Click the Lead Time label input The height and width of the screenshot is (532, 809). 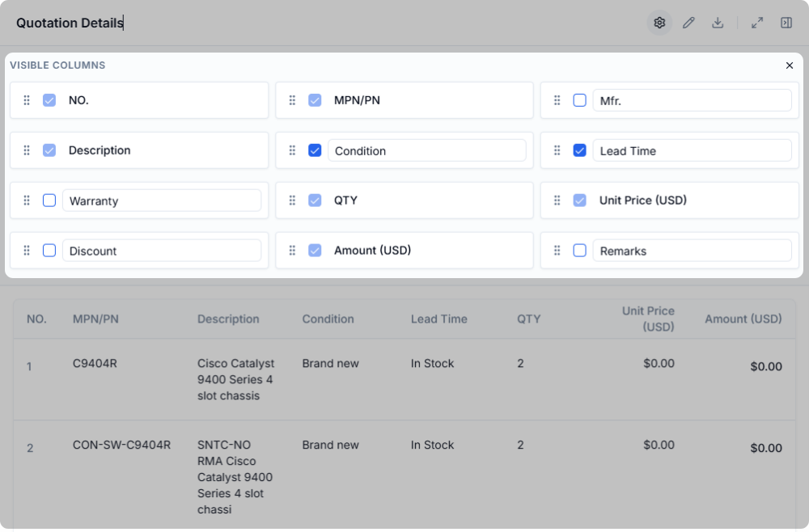pos(692,150)
